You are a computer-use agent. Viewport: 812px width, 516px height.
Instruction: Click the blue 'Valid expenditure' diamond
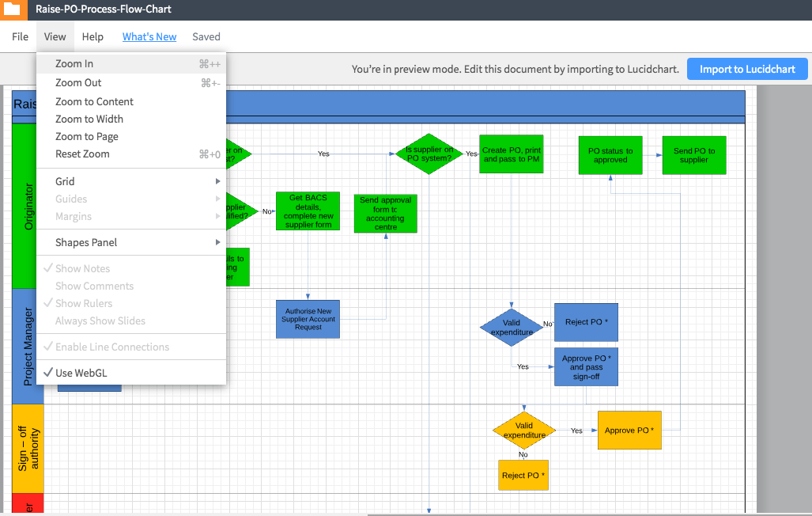coord(512,327)
